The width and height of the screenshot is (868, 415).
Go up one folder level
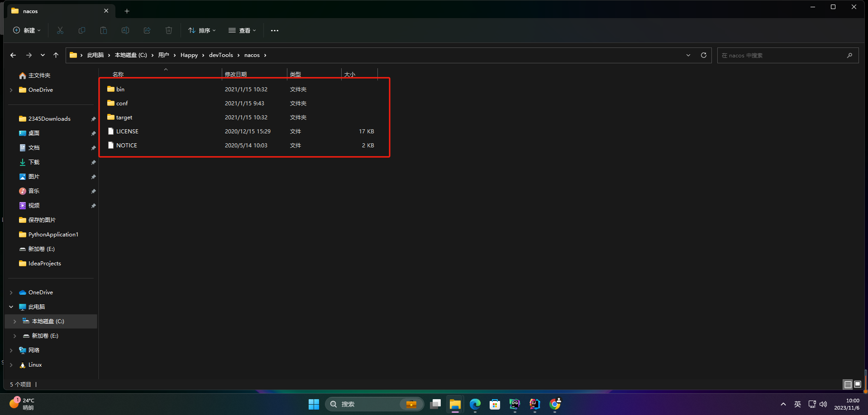[x=56, y=55]
